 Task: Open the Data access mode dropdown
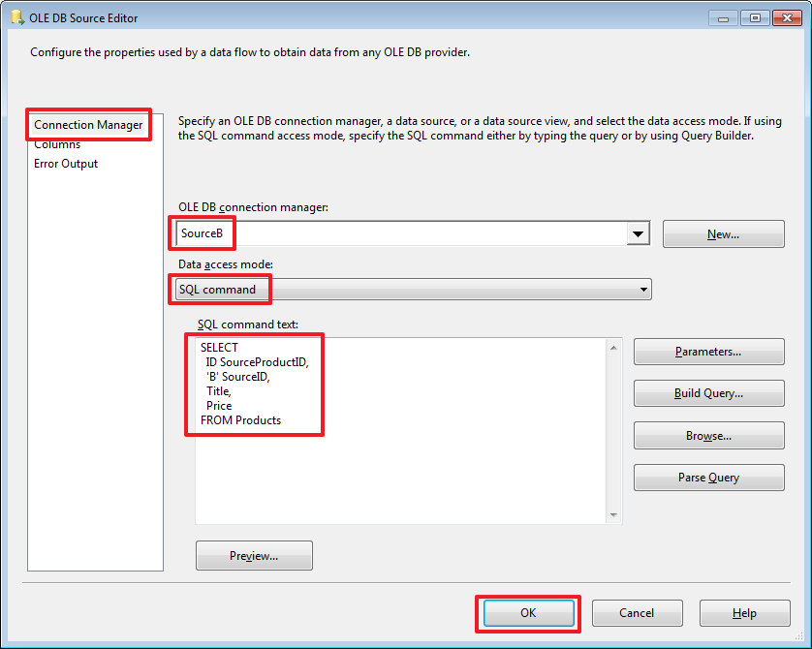click(x=642, y=289)
